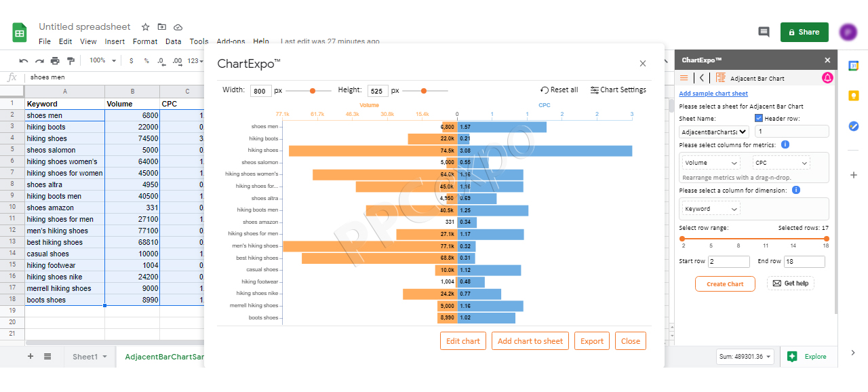Hide the side panel with chevron
Screen dimensions: 868x392
click(853, 352)
